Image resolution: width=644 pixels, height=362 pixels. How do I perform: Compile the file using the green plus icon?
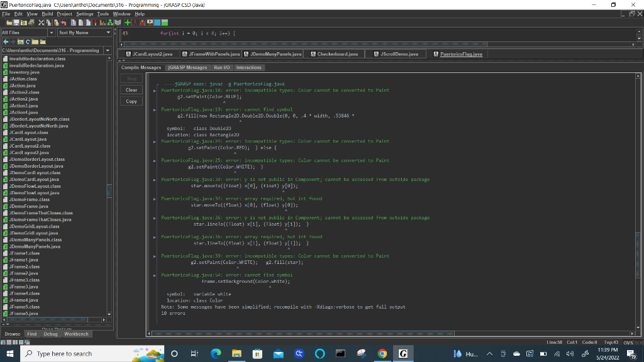[x=128, y=23]
